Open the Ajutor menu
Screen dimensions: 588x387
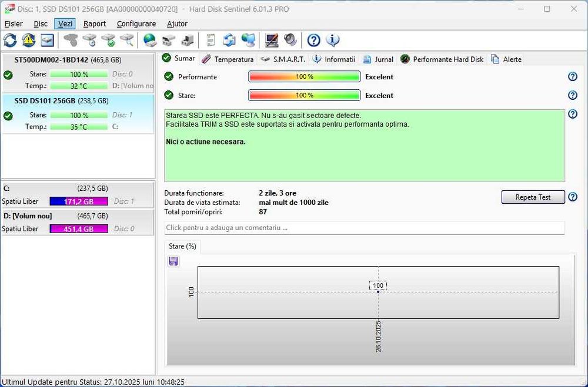(x=177, y=23)
